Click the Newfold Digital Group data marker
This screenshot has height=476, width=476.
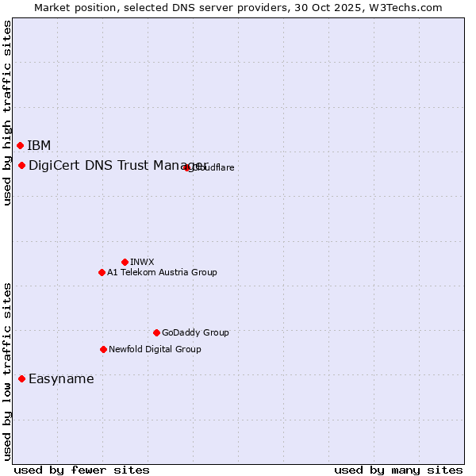[x=103, y=349]
